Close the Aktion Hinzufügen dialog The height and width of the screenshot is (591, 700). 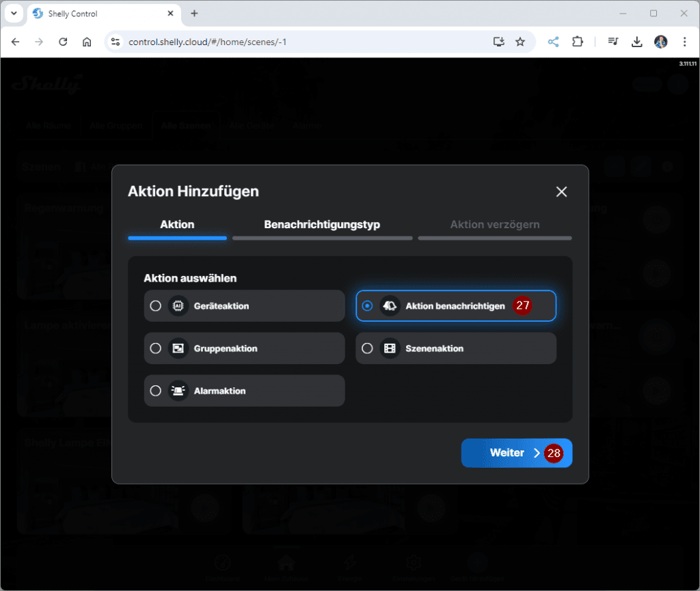point(561,192)
